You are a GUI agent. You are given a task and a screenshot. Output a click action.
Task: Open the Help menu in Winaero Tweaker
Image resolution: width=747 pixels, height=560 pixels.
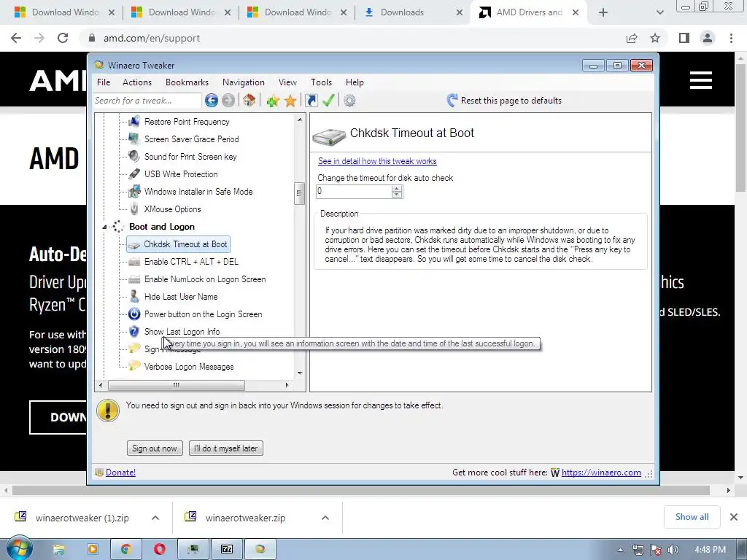(355, 82)
